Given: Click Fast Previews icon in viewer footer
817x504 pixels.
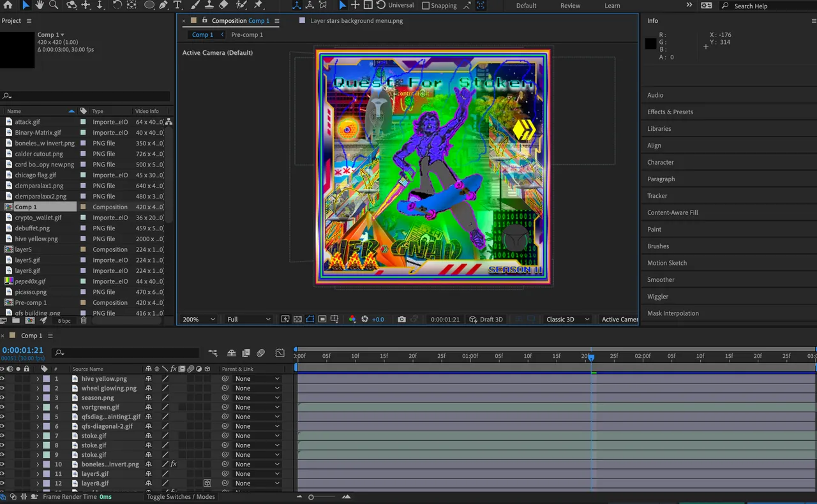Looking at the screenshot, I should click(285, 319).
